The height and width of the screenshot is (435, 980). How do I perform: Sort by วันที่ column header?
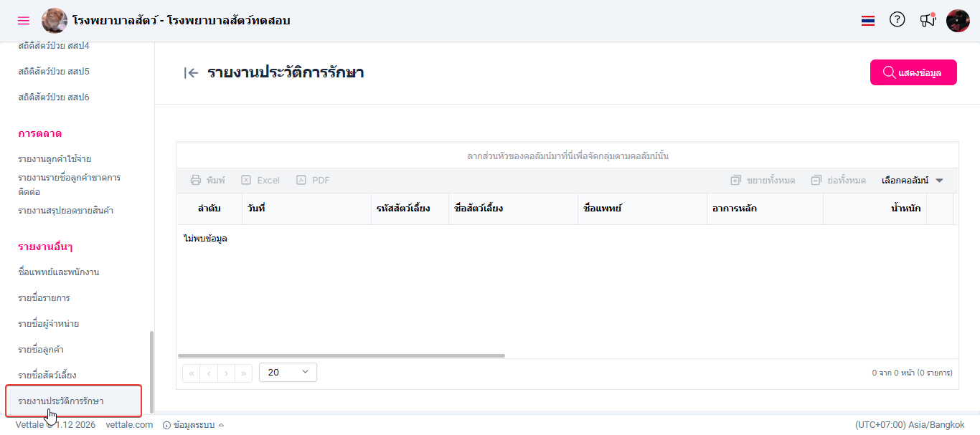tap(306, 209)
